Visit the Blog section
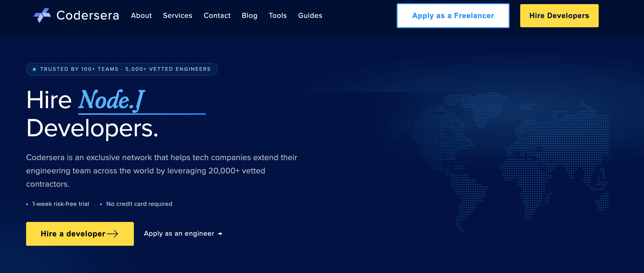644x273 pixels. click(x=249, y=16)
